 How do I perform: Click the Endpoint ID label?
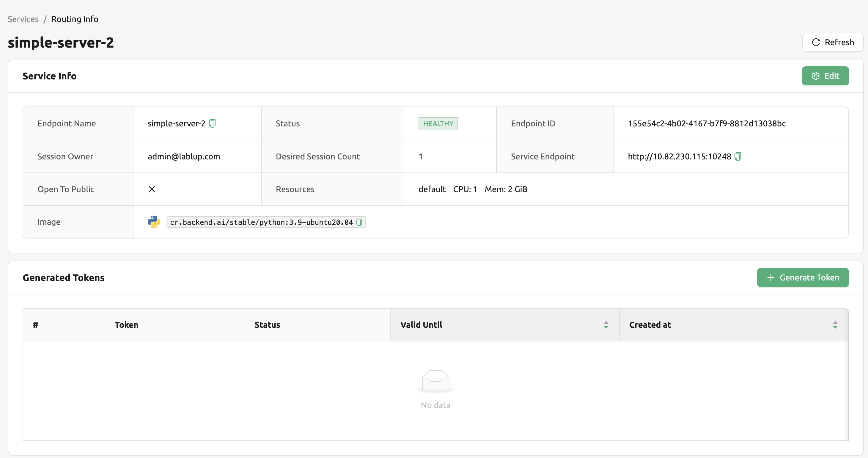(533, 124)
